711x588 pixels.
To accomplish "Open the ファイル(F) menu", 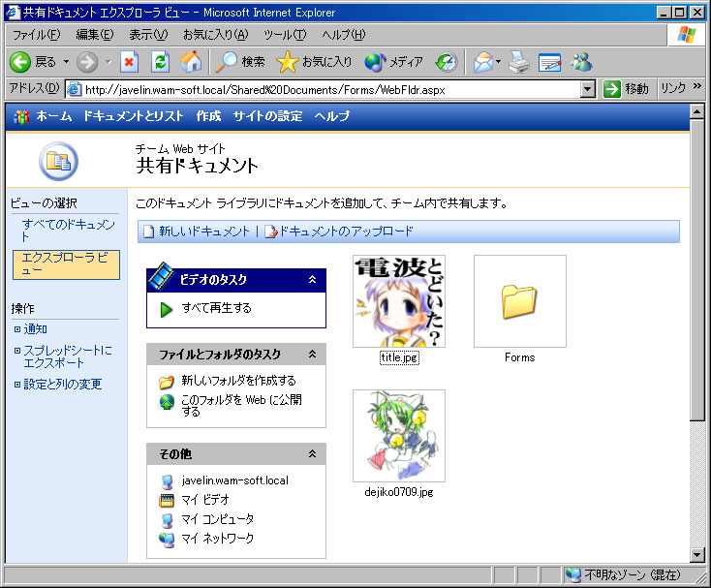I will [x=36, y=35].
